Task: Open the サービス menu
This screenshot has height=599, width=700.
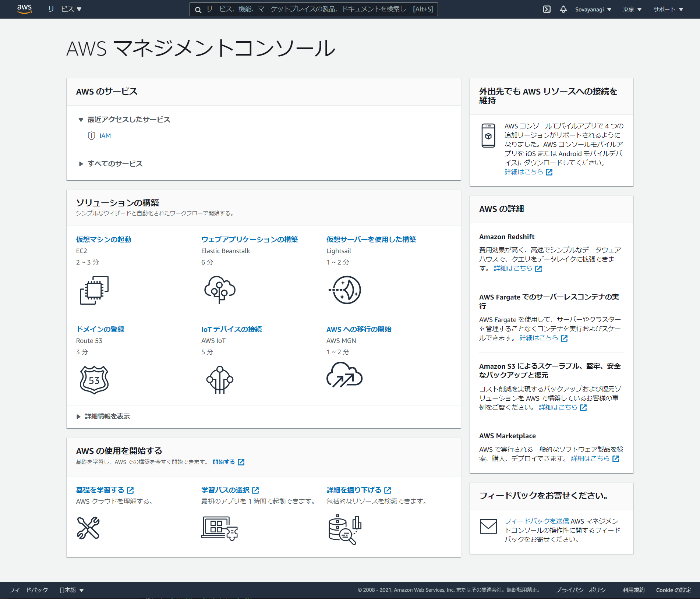Action: click(64, 9)
